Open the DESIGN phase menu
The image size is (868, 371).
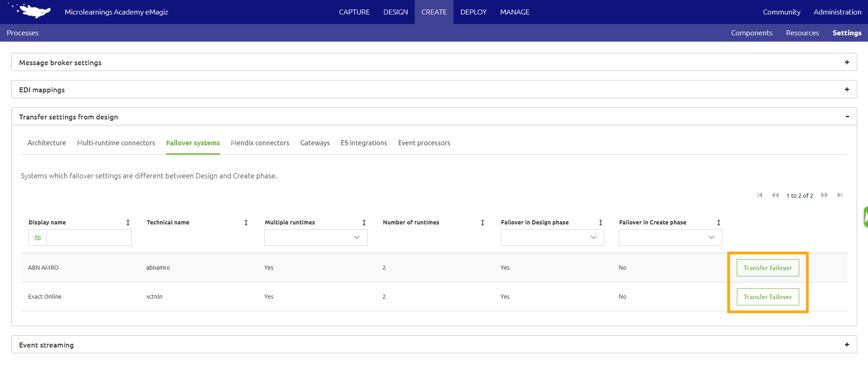coord(396,12)
